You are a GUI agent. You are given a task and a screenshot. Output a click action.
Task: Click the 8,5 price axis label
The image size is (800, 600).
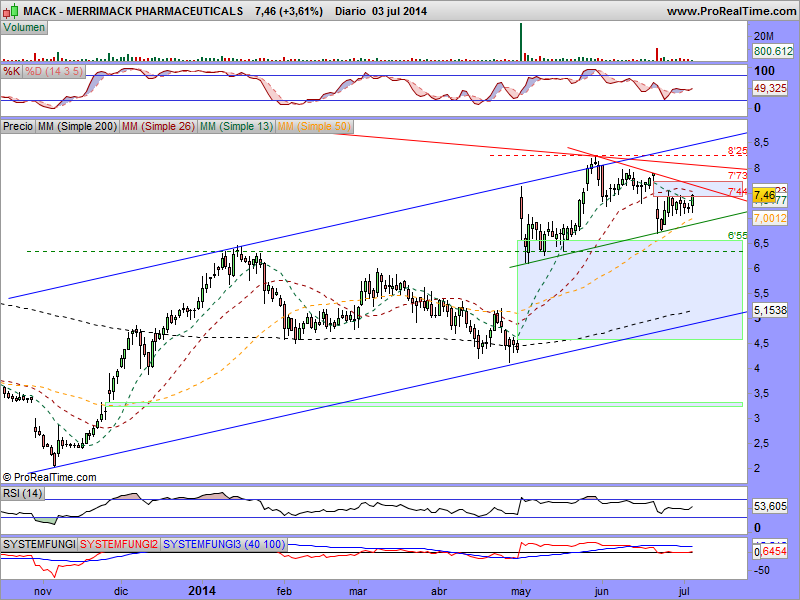761,143
